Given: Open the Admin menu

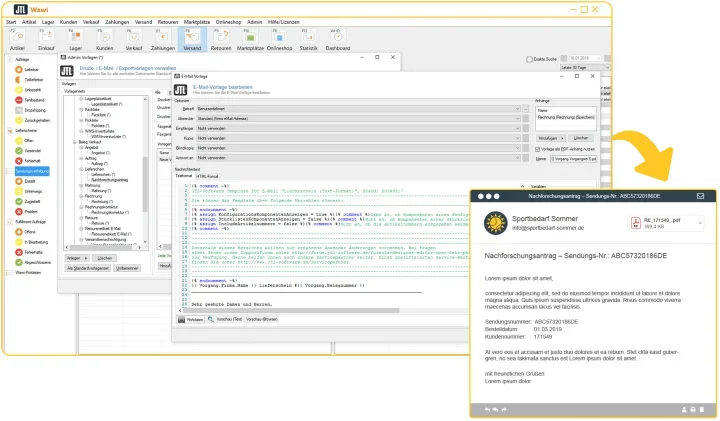Looking at the screenshot, I should point(254,22).
